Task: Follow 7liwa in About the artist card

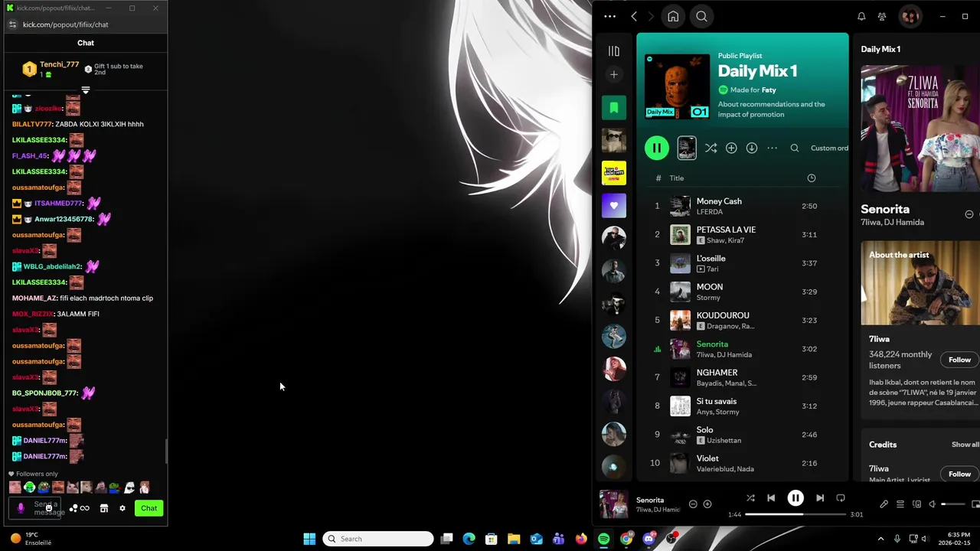Action: pyautogui.click(x=959, y=360)
